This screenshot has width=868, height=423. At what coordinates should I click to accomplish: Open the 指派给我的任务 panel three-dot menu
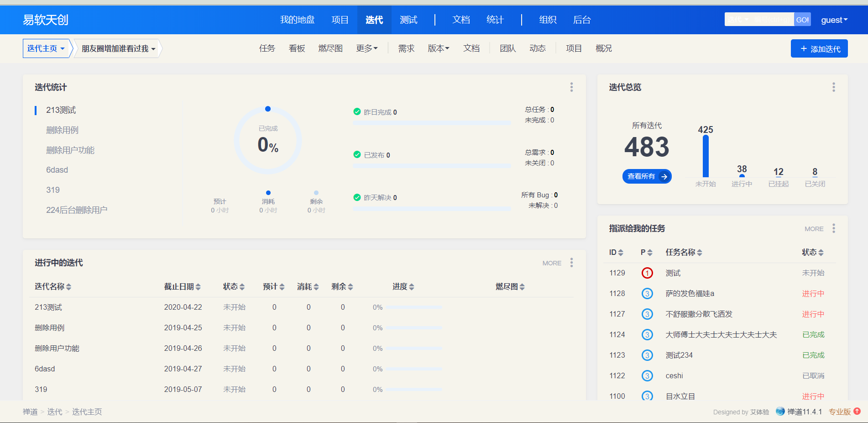tap(833, 228)
